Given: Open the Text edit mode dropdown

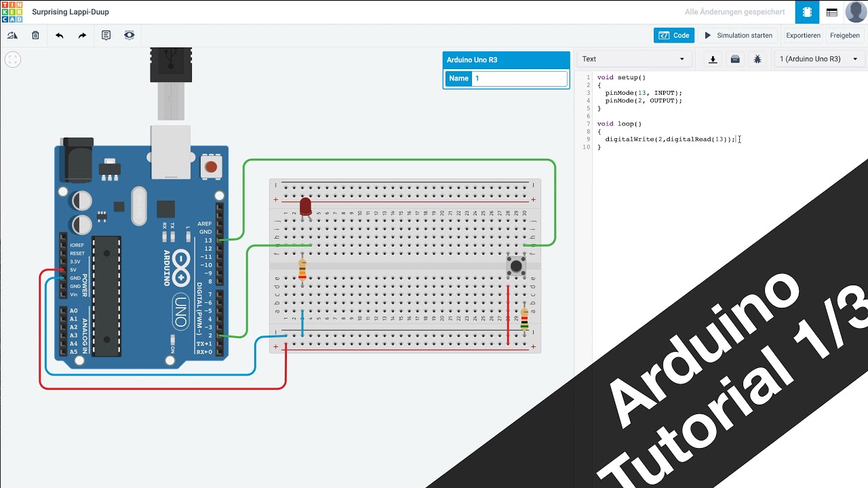Looking at the screenshot, I should [x=634, y=59].
